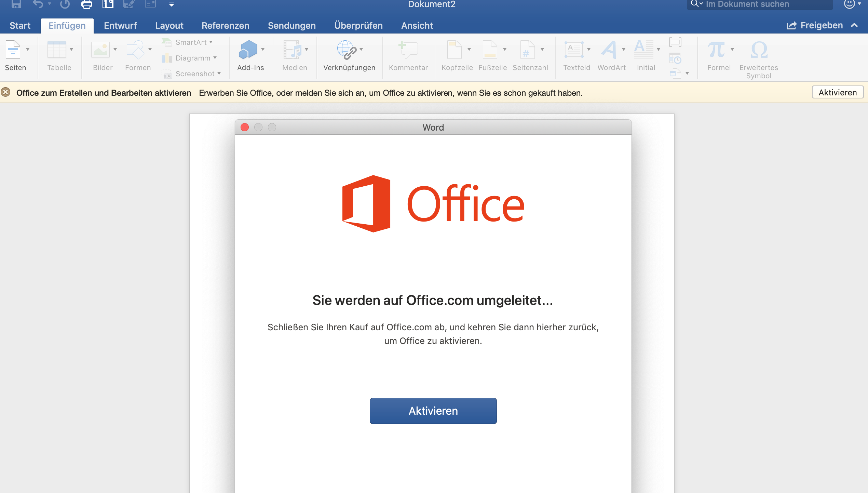This screenshot has width=868, height=493.
Task: Open the Verknüpfungen dropdown arrow
Action: point(361,50)
